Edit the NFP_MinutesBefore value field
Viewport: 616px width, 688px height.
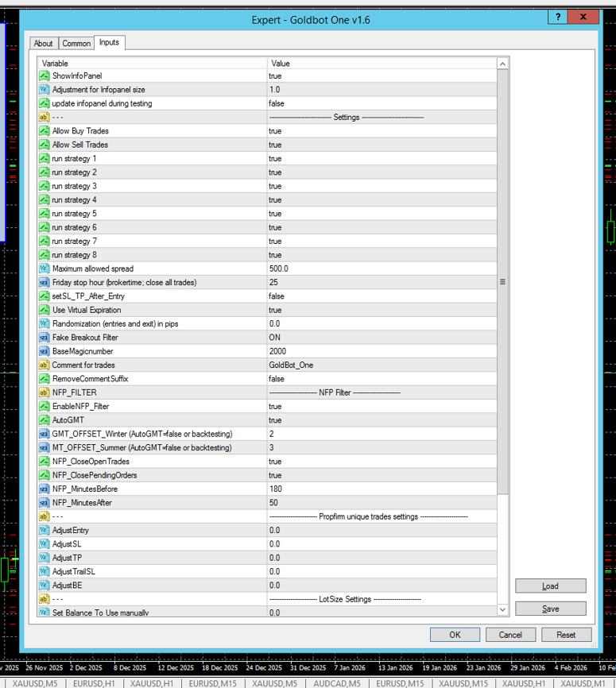pyautogui.click(x=382, y=489)
